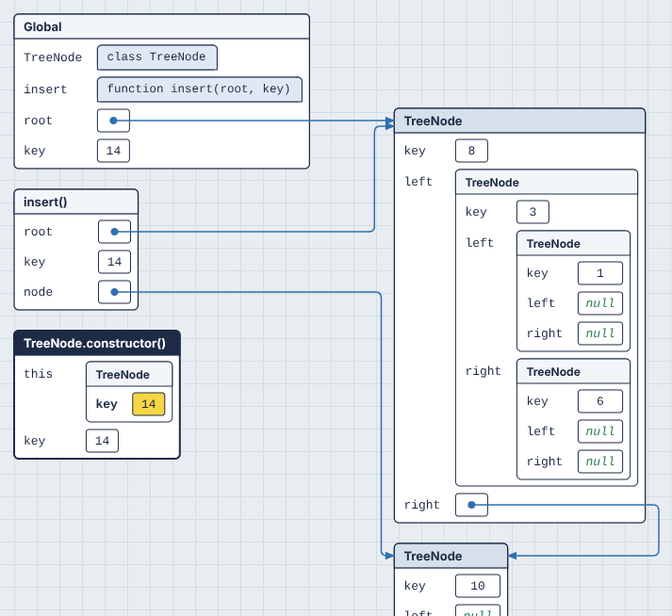
Task: Select the key value 1
Action: point(600,273)
